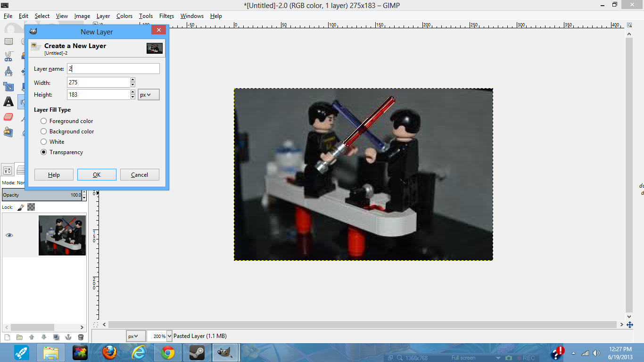Open the Select menu

(x=42, y=16)
